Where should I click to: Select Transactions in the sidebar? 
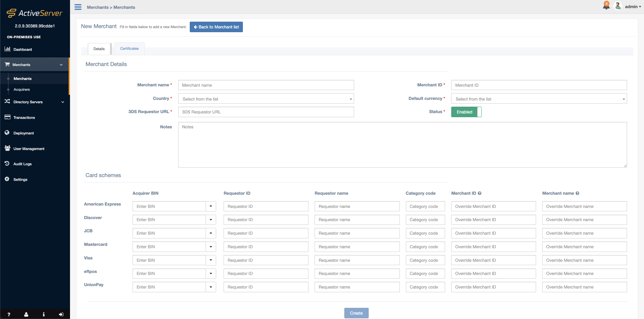click(x=24, y=118)
